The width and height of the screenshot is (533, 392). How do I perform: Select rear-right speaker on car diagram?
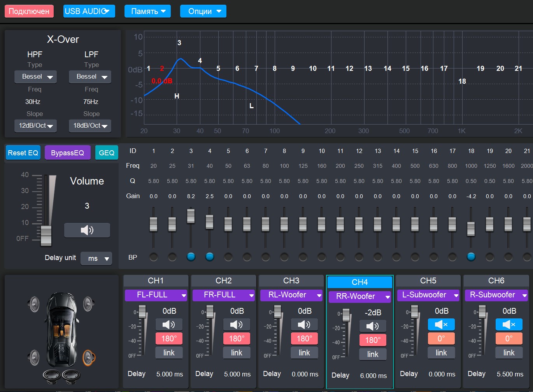(x=89, y=357)
